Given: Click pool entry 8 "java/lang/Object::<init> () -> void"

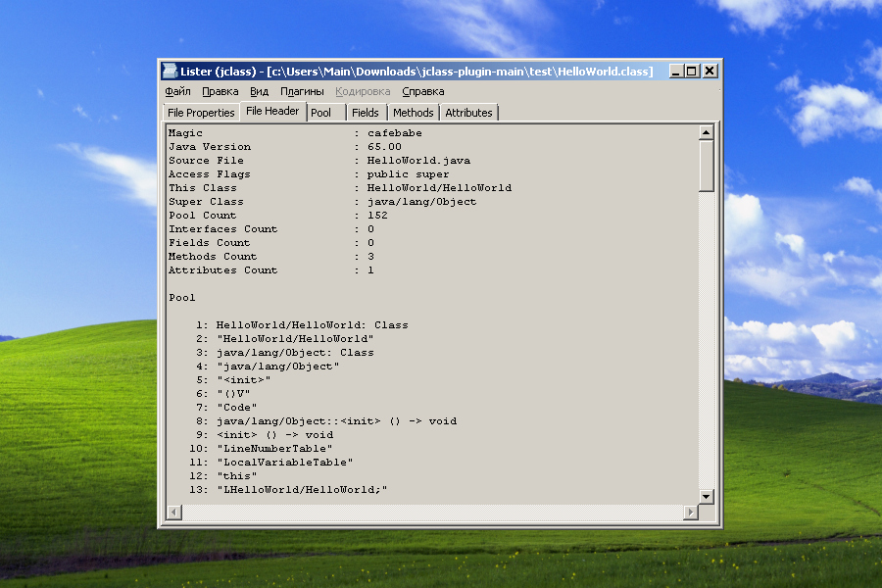Looking at the screenshot, I should (x=336, y=421).
